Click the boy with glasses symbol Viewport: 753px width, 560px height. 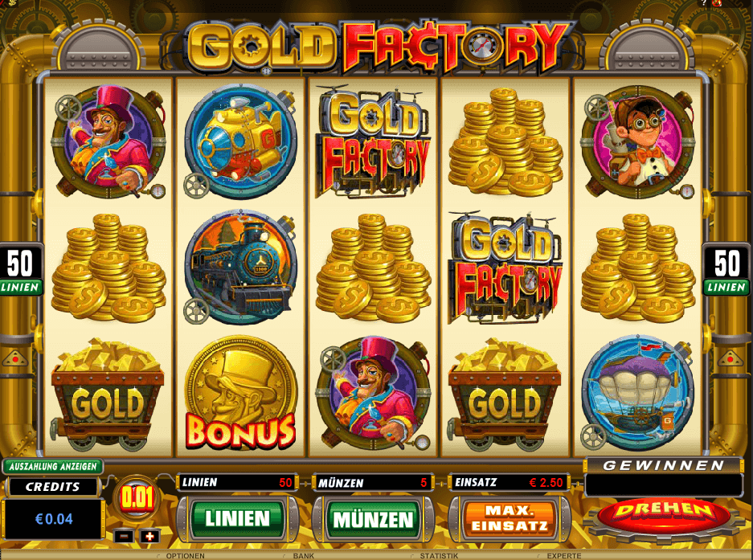[x=638, y=142]
